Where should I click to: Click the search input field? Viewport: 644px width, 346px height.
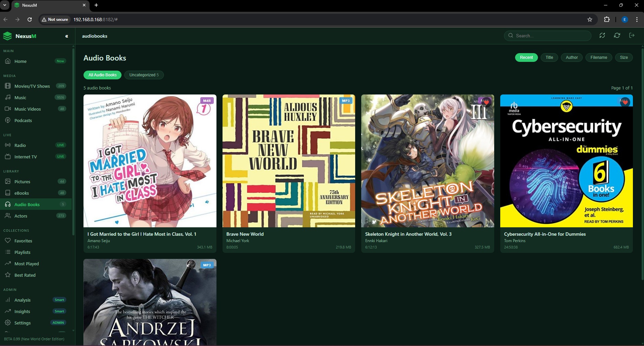click(x=547, y=35)
